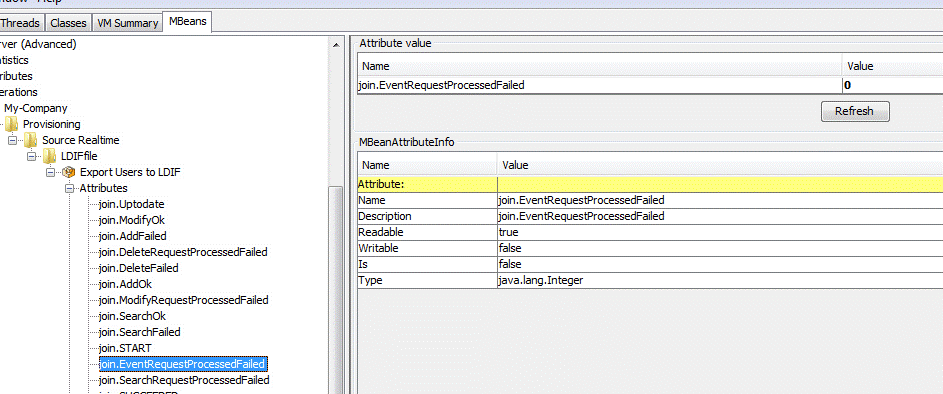Click the Value column header in MBeanAttributeInfo
Image resolution: width=943 pixels, height=394 pixels.
tap(720, 165)
